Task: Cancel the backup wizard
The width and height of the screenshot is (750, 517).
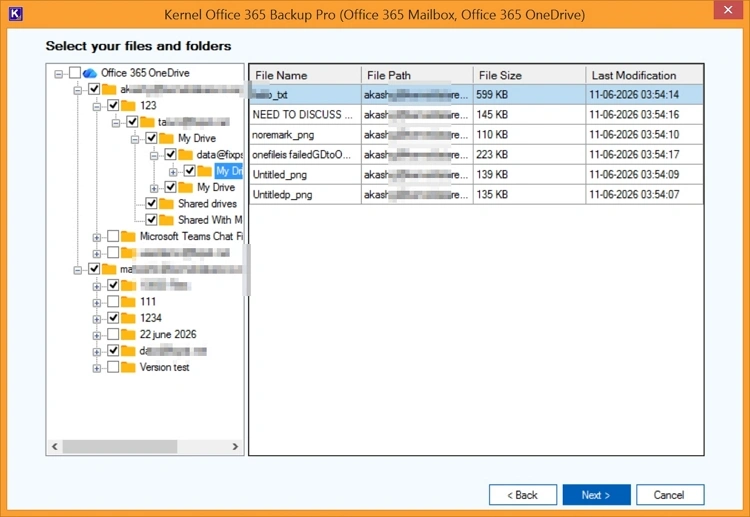Action: (x=670, y=495)
